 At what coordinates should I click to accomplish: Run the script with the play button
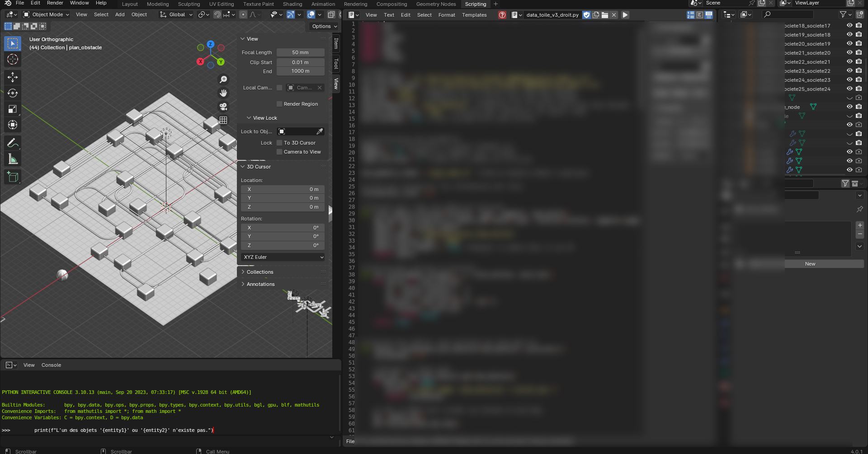(625, 15)
